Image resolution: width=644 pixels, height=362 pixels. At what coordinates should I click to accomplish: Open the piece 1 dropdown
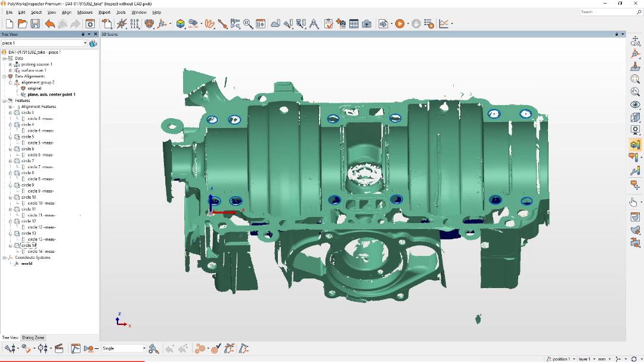point(85,43)
